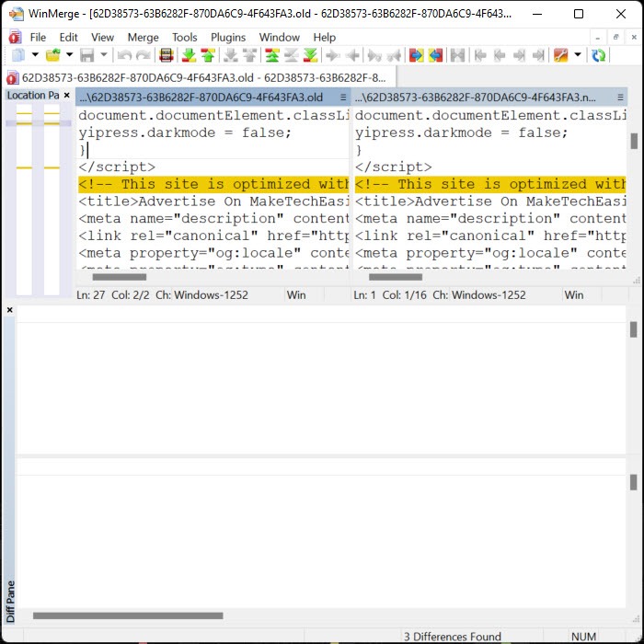
Task: Open right pane header menu icon
Action: coord(620,98)
